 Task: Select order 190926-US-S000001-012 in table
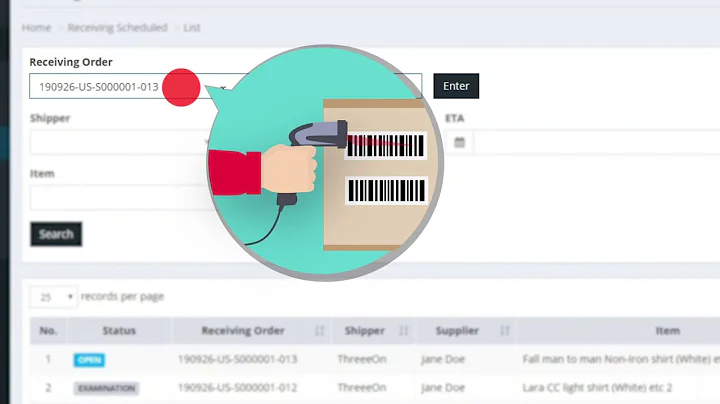pos(237,387)
